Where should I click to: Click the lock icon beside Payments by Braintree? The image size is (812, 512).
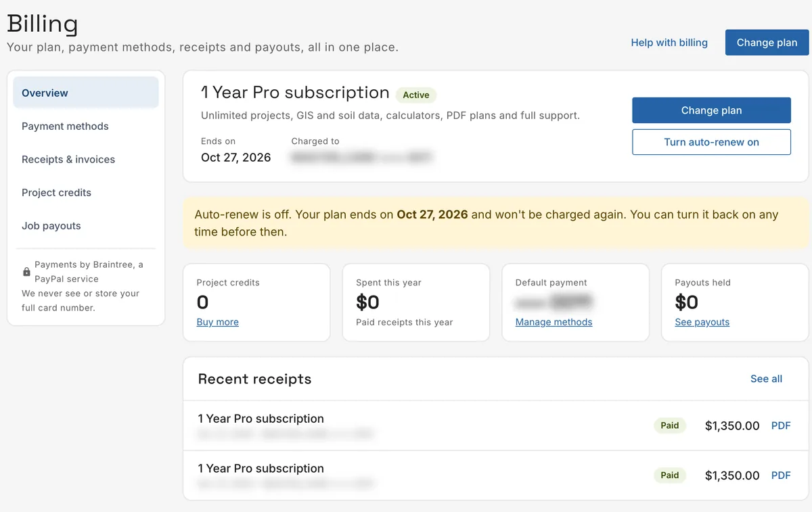(x=26, y=272)
